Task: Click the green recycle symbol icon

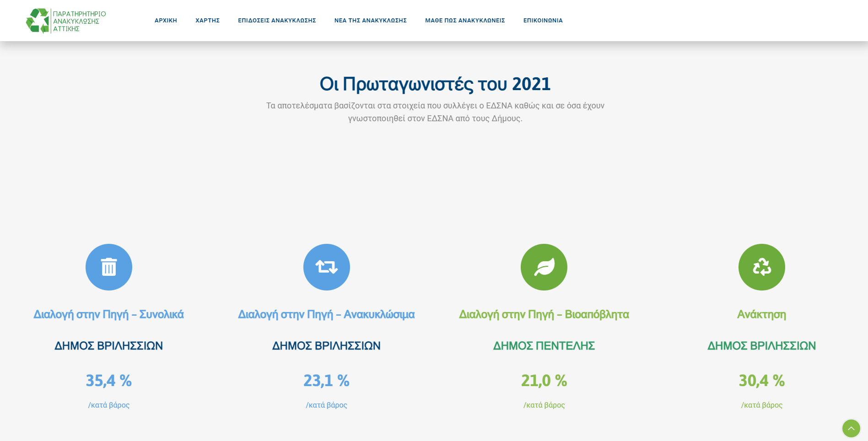Action: (x=761, y=267)
